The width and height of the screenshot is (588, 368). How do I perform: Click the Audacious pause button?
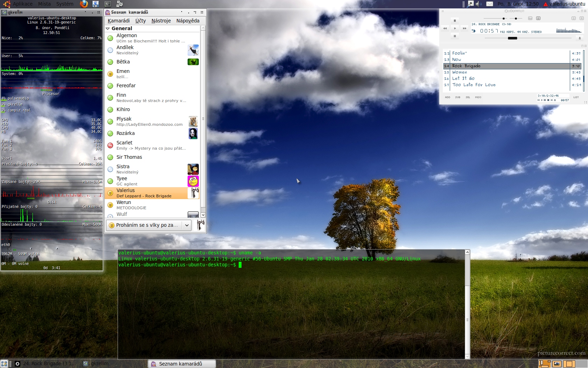point(455,36)
